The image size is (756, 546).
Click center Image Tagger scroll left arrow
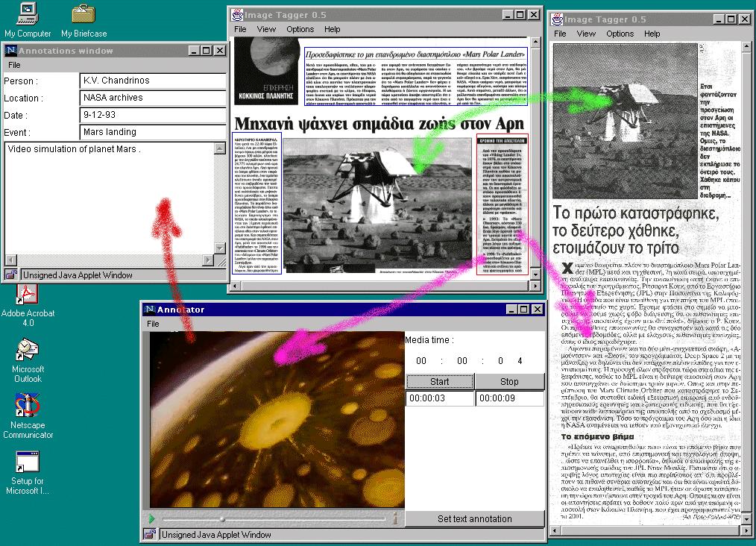point(235,286)
